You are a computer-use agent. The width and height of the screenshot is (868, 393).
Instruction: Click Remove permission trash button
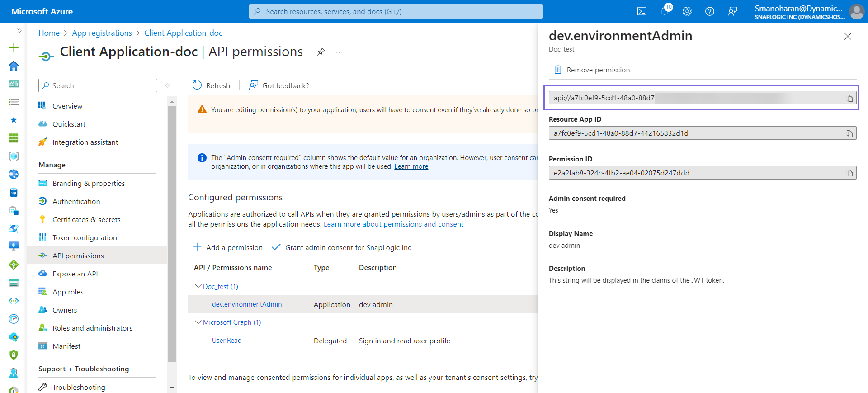pos(592,70)
